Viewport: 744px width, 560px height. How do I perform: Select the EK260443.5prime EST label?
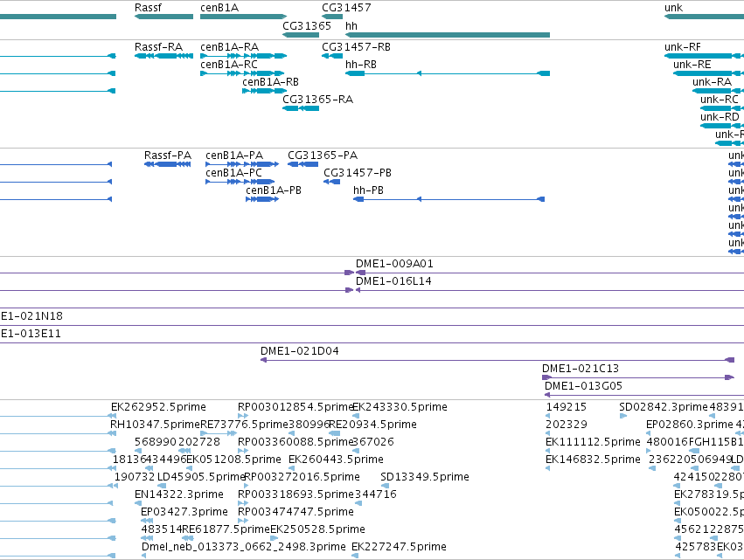336,460
